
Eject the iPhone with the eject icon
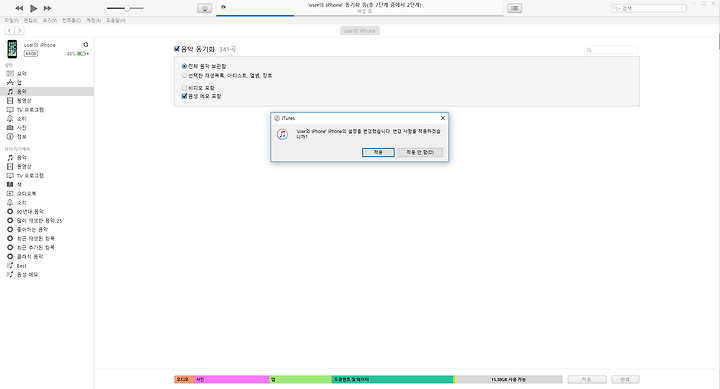click(x=85, y=45)
